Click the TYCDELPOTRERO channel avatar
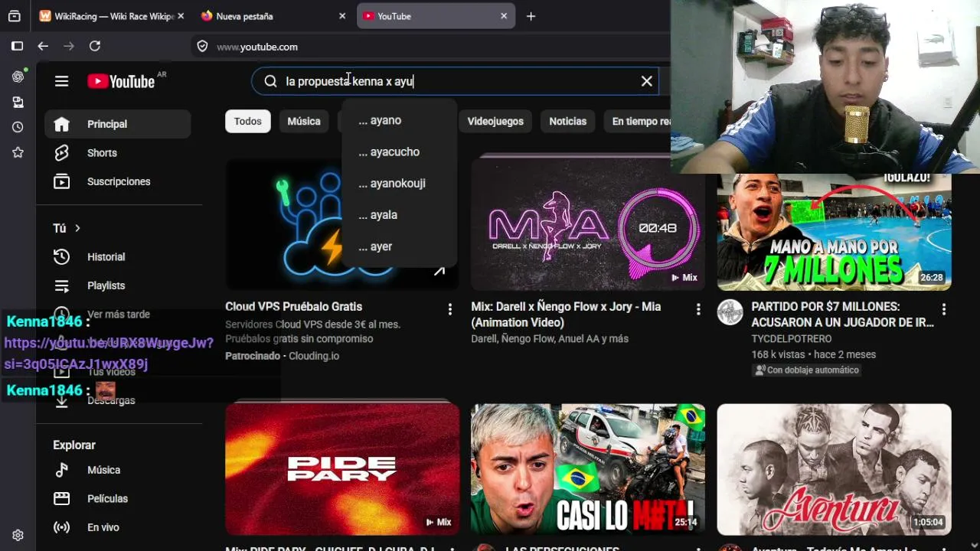This screenshot has width=980, height=551. (x=730, y=312)
